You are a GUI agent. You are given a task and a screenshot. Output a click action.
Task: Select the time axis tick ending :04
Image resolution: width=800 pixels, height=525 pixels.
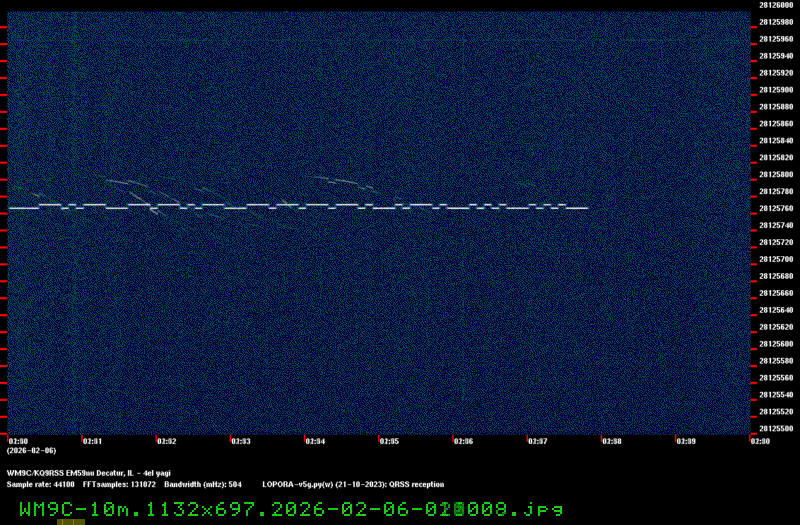click(315, 441)
